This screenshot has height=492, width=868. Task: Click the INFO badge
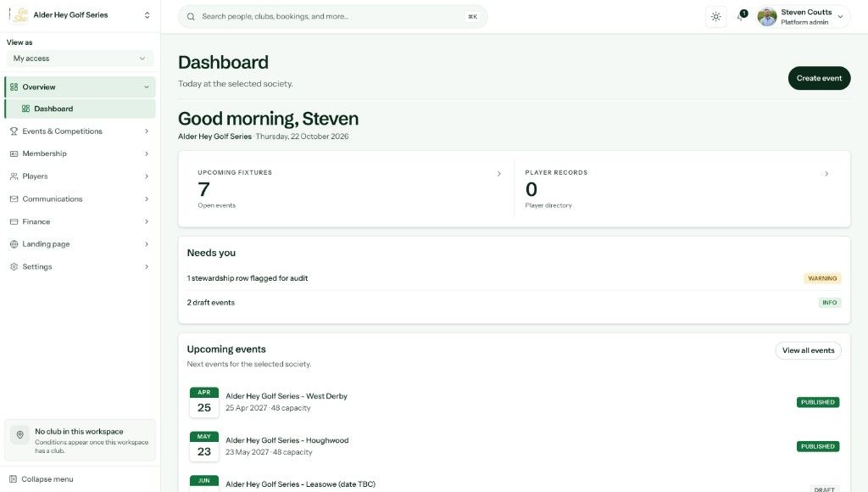click(829, 303)
